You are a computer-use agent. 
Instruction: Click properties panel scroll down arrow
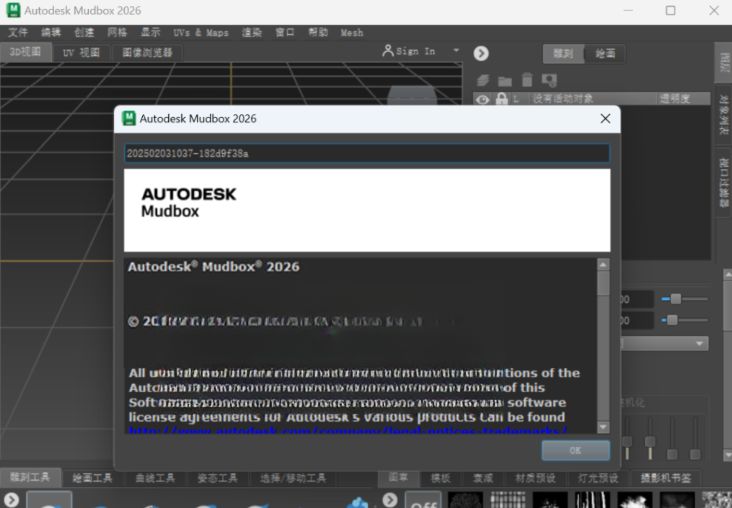pyautogui.click(x=727, y=454)
